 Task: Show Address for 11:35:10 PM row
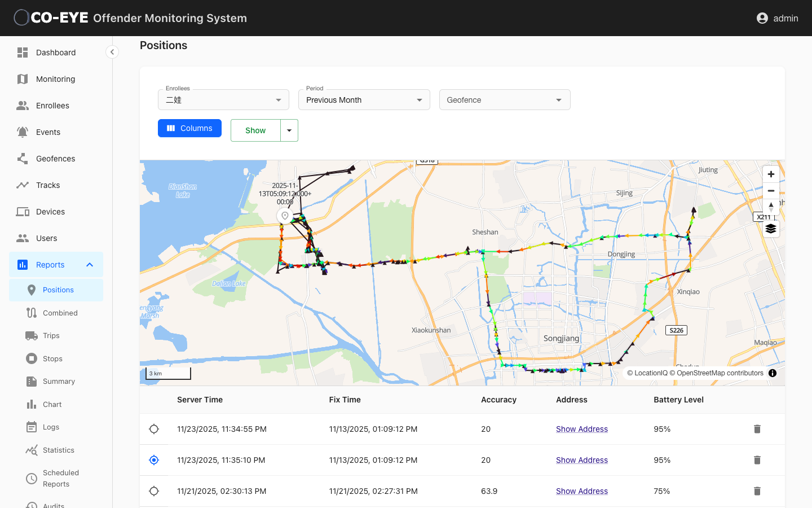click(582, 460)
